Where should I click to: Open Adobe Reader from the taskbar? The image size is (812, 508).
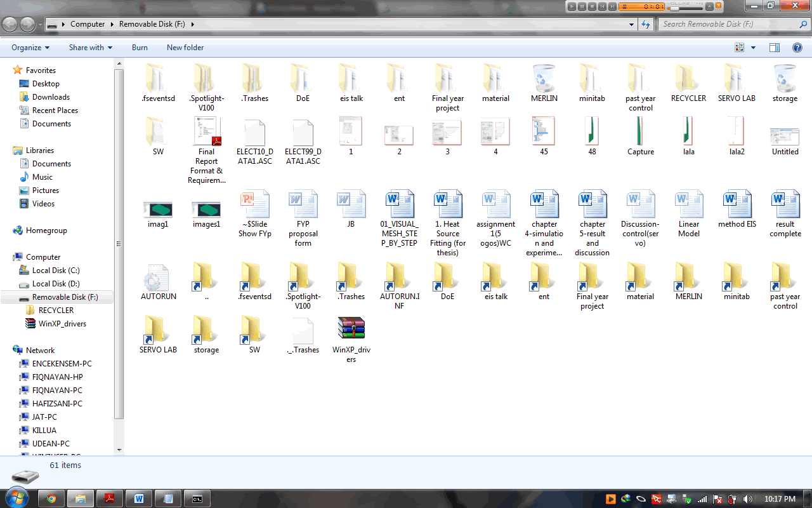[x=110, y=498]
